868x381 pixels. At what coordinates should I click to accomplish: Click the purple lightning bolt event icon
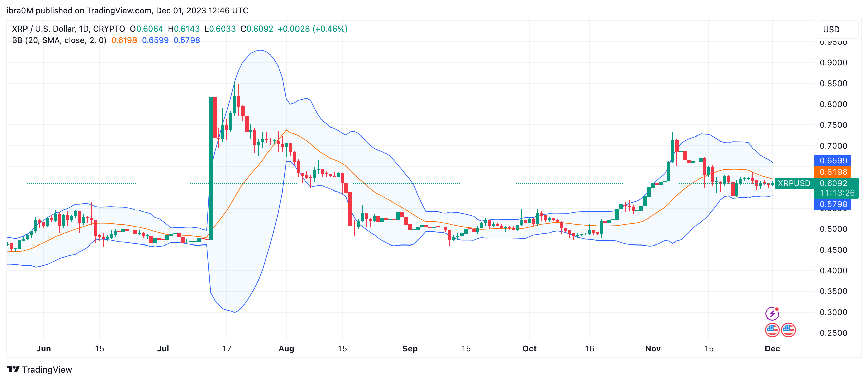[772, 314]
